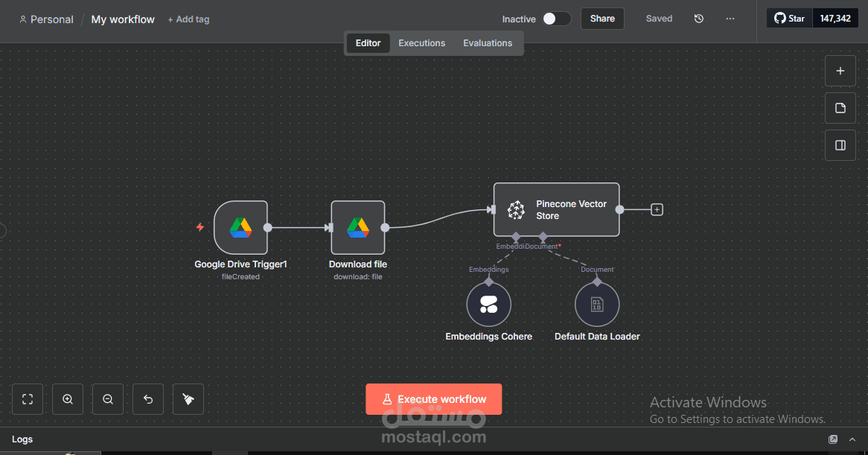868x455 pixels.
Task: Click the download: file subtitle text
Action: pos(358,277)
